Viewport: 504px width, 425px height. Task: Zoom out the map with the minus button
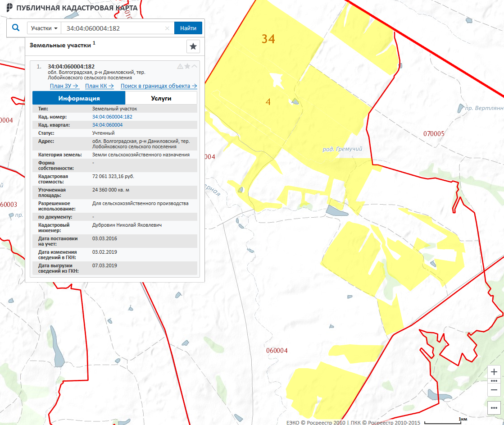494,389
